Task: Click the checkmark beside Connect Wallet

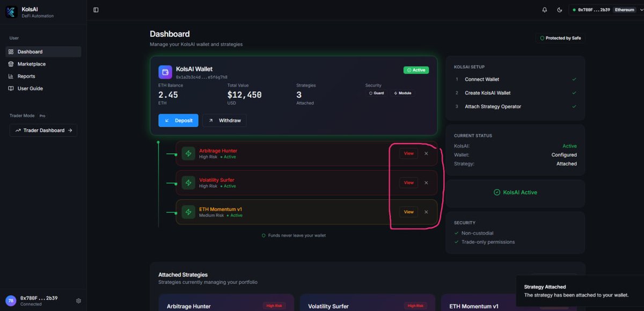Action: click(x=574, y=79)
